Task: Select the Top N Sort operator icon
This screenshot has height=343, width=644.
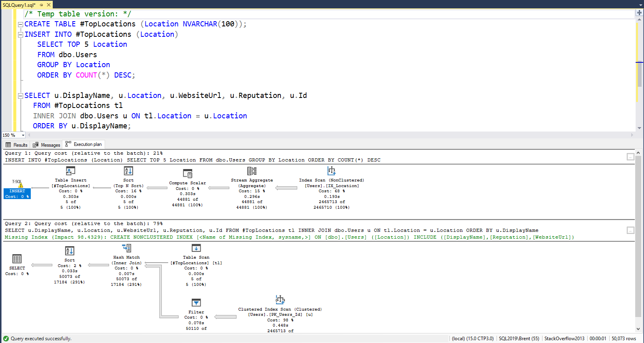Action: (128, 171)
